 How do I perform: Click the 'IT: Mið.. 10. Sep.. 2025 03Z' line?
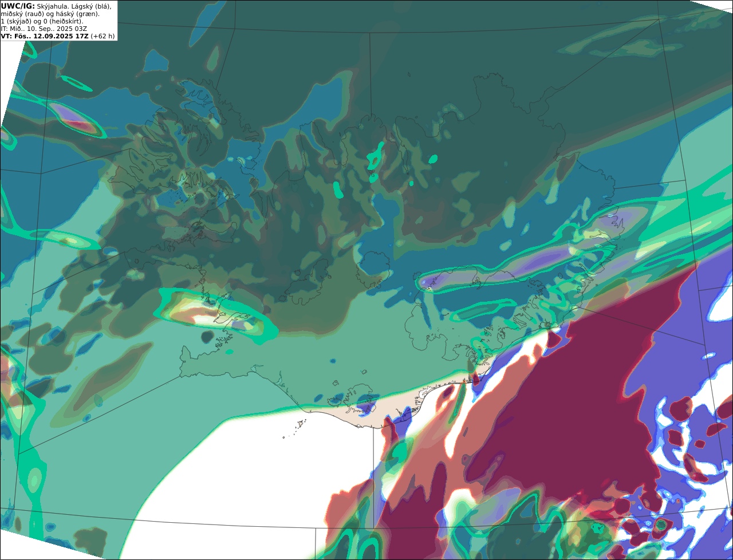[44, 29]
